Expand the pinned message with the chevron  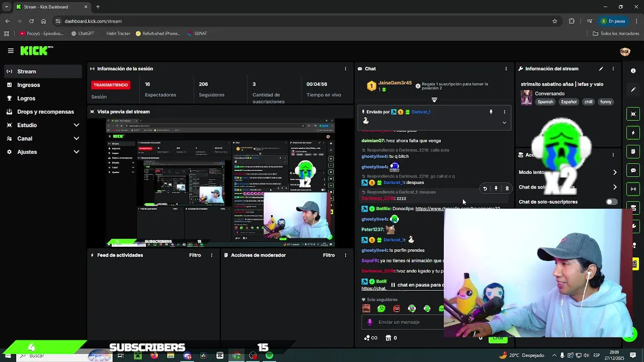504,123
